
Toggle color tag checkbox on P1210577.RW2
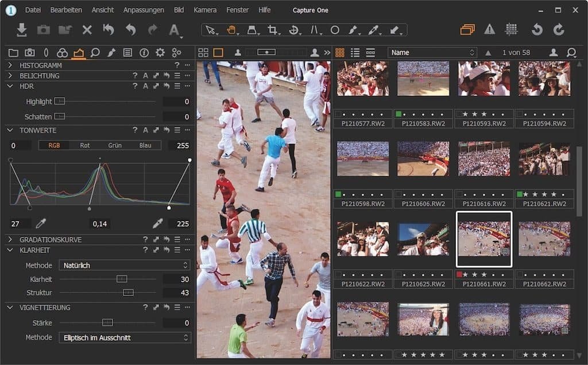[x=338, y=114]
